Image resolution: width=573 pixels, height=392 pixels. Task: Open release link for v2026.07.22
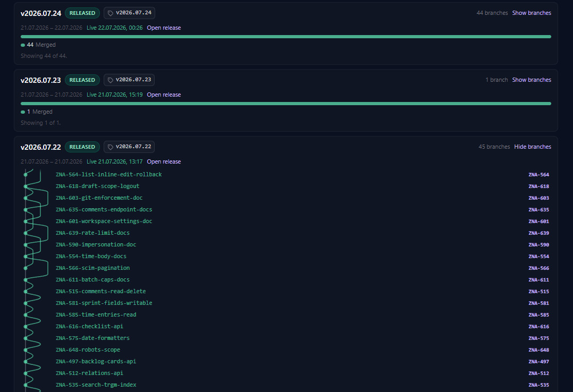click(x=164, y=161)
